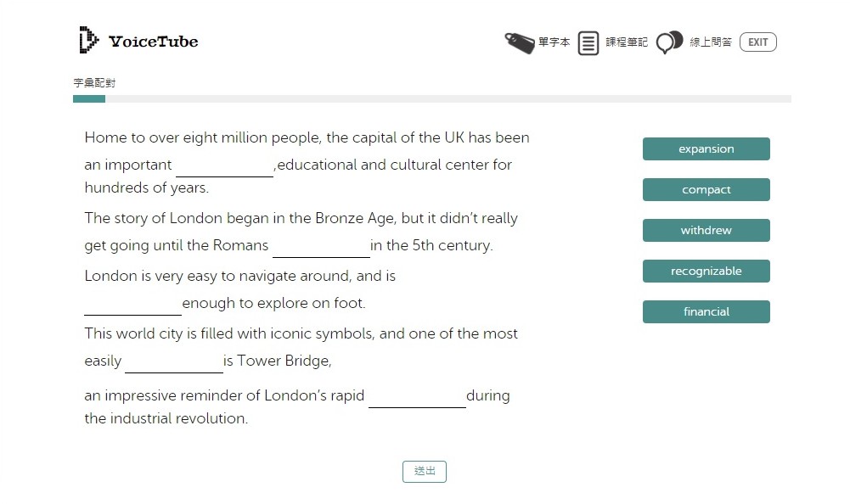Screen dimensions: 850x504
Task: Click the EXIT button
Action: (757, 42)
